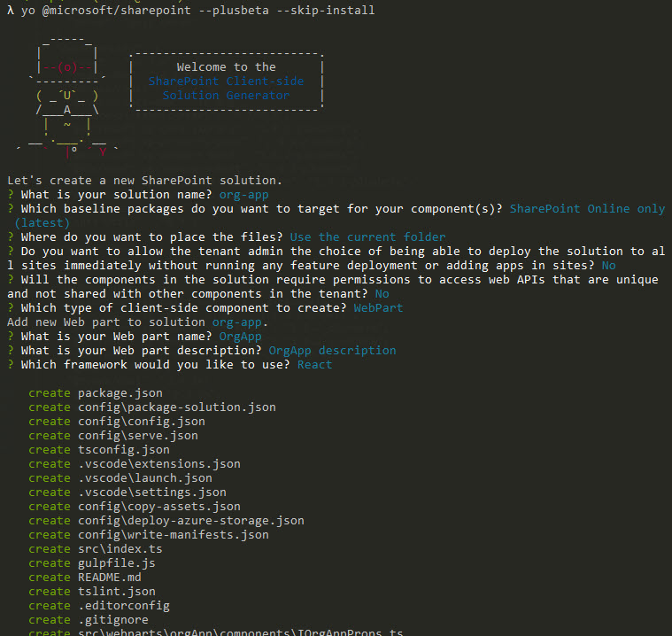
Task: Click the OrgApp web part name answer
Action: 240,336
